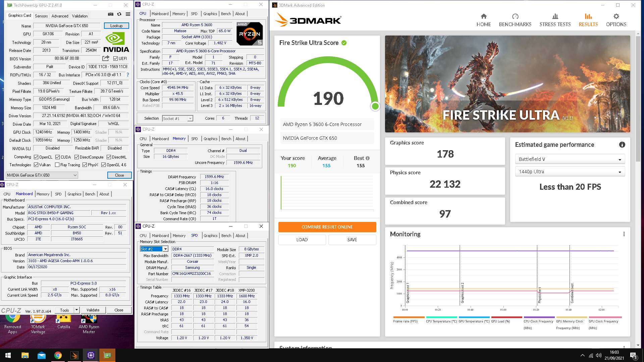Click the GPU-Z taskbar icon

click(x=107, y=355)
